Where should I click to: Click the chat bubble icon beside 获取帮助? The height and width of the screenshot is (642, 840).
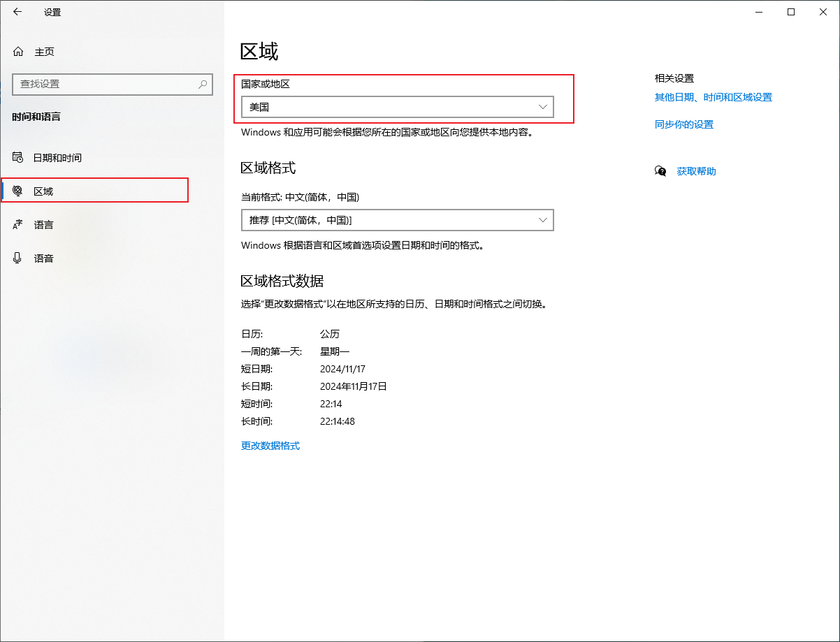660,171
